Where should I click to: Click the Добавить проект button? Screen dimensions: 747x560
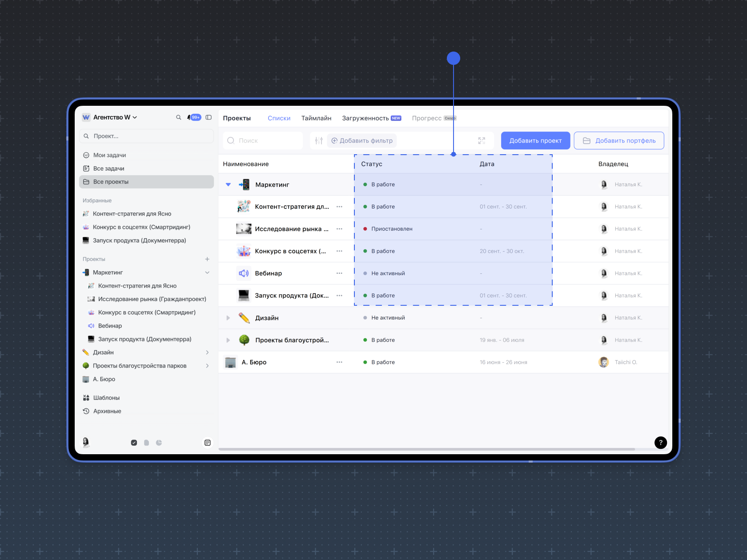coord(535,141)
